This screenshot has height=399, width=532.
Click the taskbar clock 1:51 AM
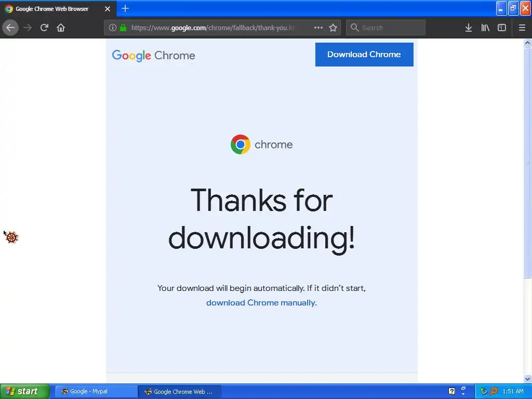tap(513, 392)
